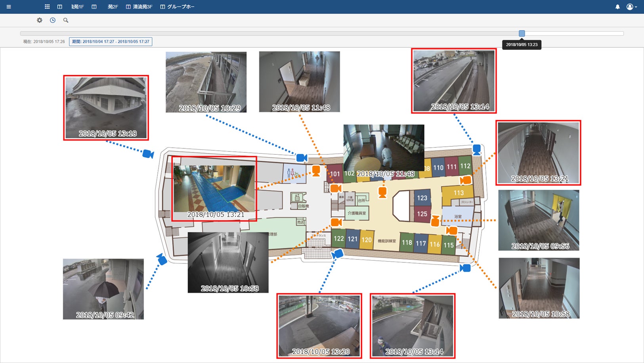This screenshot has width=644, height=363.
Task: Select orange camera beneath the lobby thumbnail
Action: coord(382,192)
